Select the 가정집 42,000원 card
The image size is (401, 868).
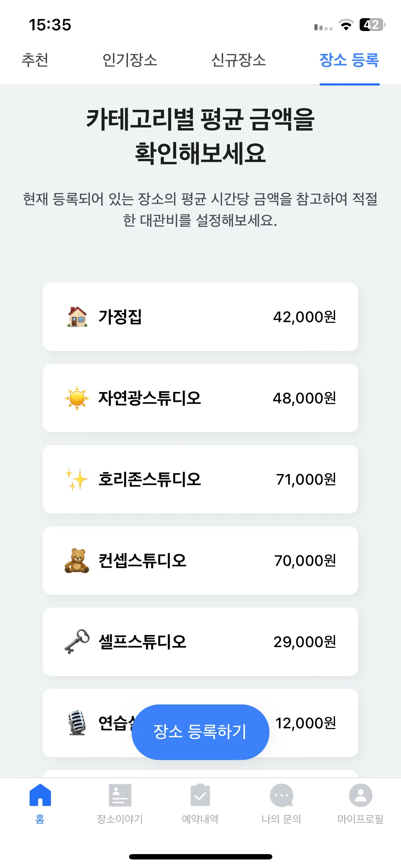click(x=200, y=317)
